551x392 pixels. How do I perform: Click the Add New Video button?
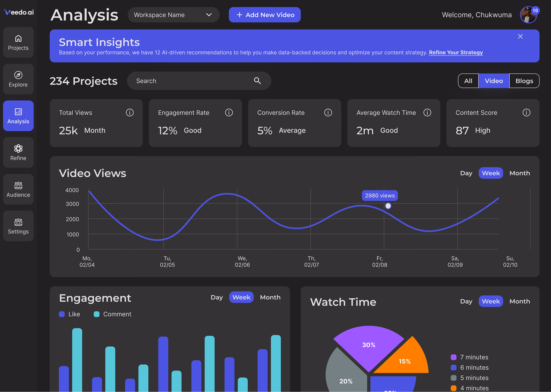point(264,15)
